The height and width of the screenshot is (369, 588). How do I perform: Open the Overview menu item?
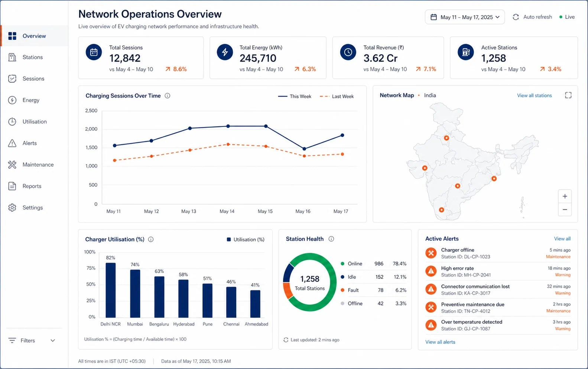pos(34,36)
